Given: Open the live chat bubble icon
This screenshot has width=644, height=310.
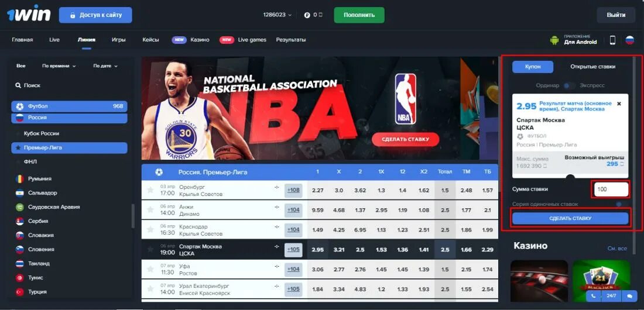Looking at the screenshot, I should tap(629, 295).
